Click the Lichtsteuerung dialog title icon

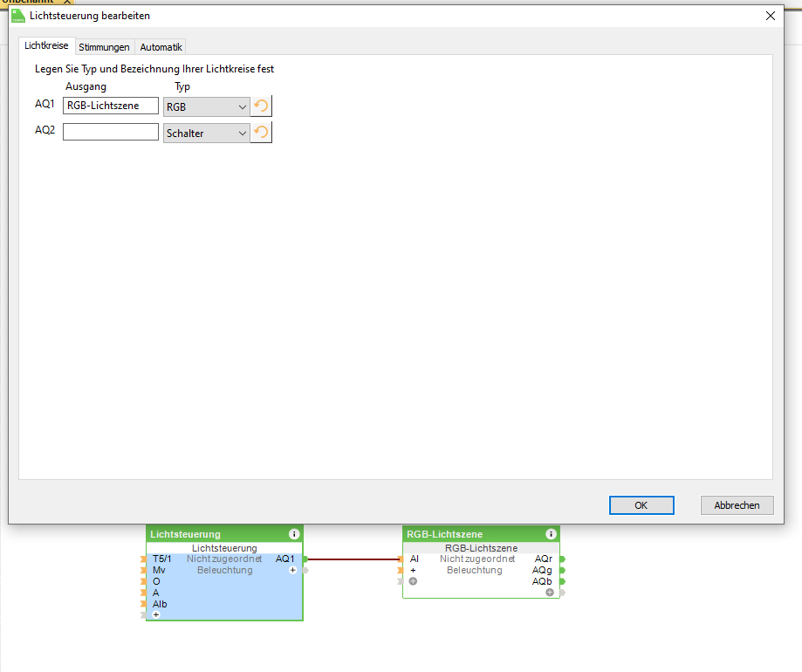tap(18, 16)
